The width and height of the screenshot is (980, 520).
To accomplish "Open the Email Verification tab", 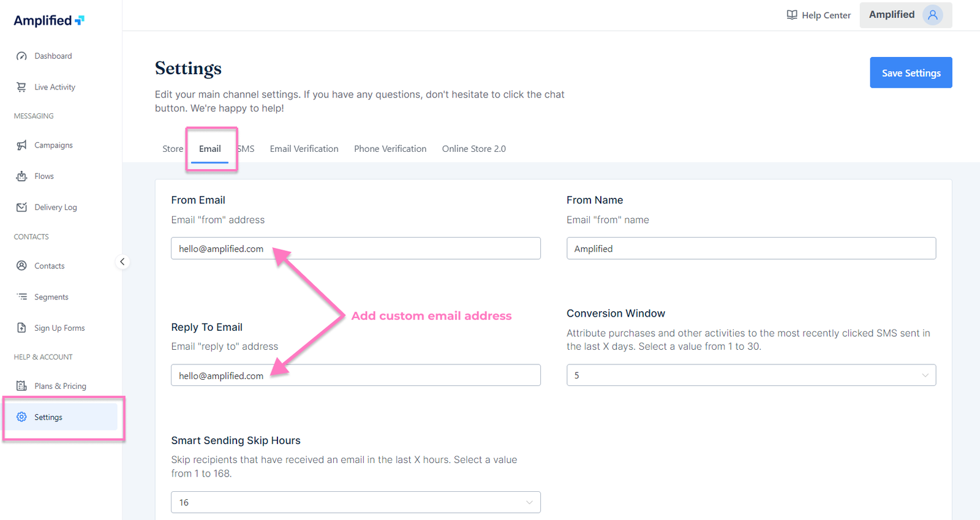I will [x=304, y=149].
